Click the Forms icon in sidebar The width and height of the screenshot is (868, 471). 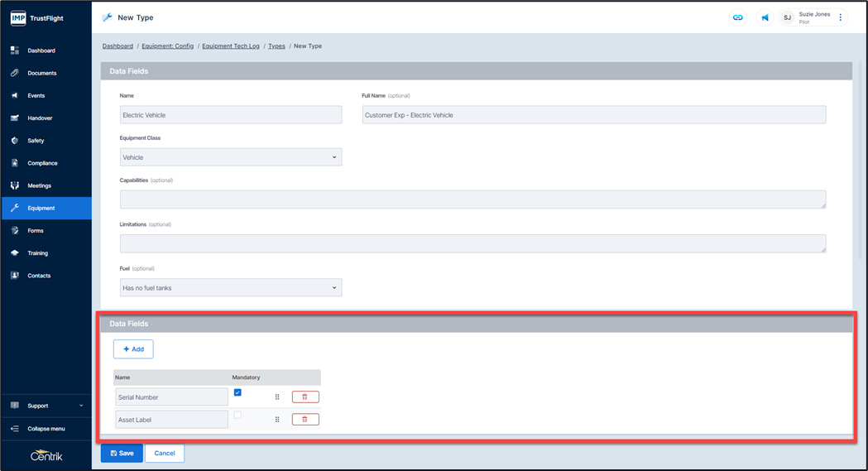15,231
